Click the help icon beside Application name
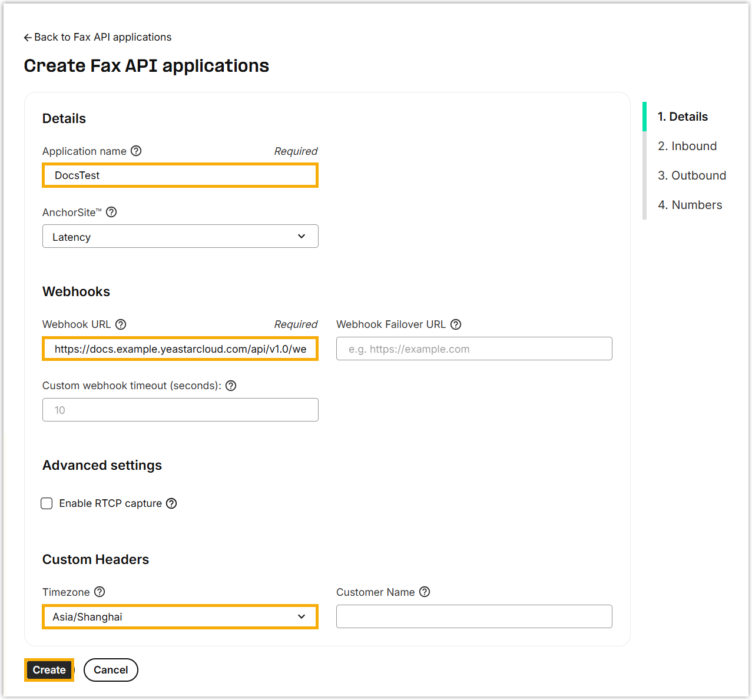The width and height of the screenshot is (752, 700). (x=136, y=151)
